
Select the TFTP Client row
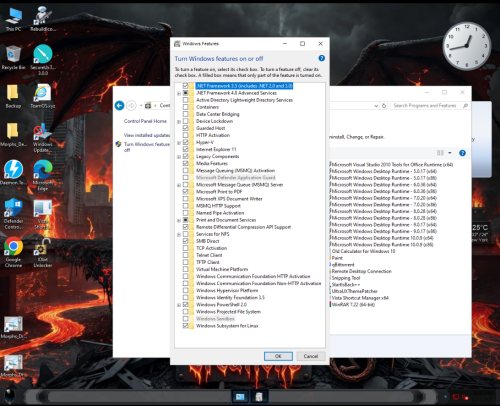(208, 262)
